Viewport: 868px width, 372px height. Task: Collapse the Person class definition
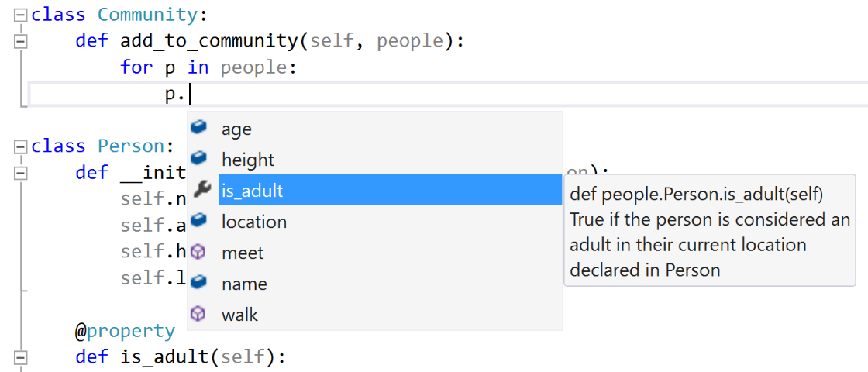pyautogui.click(x=21, y=146)
